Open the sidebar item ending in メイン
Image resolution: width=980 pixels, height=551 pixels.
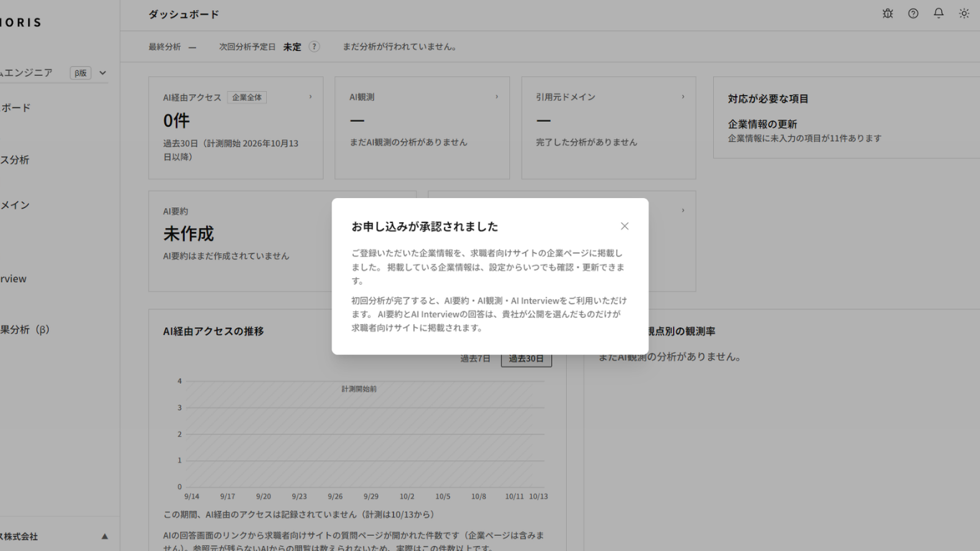click(x=14, y=205)
